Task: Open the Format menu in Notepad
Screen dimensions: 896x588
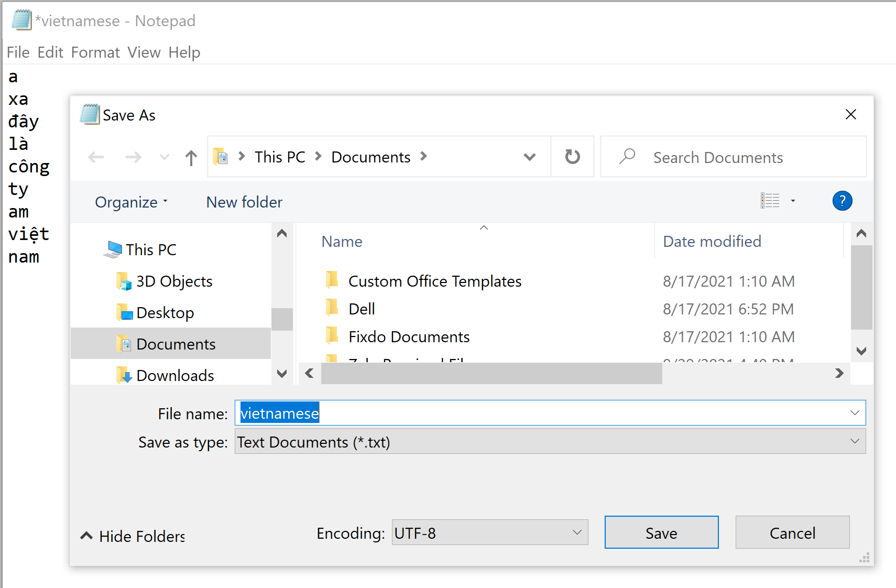Action: tap(95, 52)
